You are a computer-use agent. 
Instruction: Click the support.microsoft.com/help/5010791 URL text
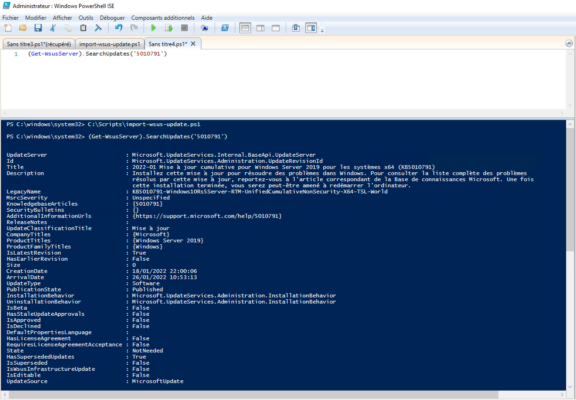click(x=207, y=216)
